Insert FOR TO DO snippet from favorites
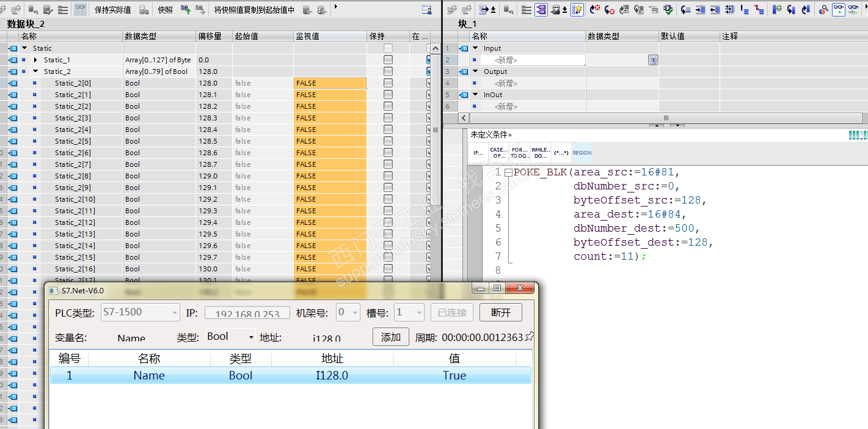868x429 pixels. point(520,153)
